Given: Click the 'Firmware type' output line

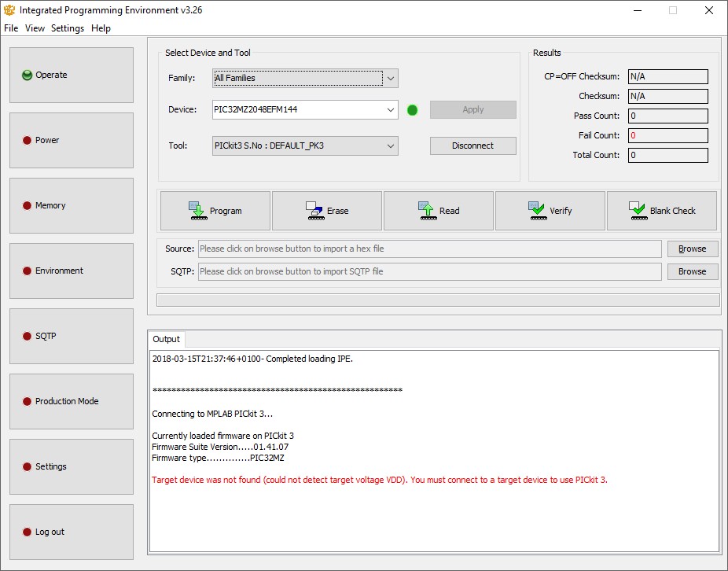Looking at the screenshot, I should [218, 458].
